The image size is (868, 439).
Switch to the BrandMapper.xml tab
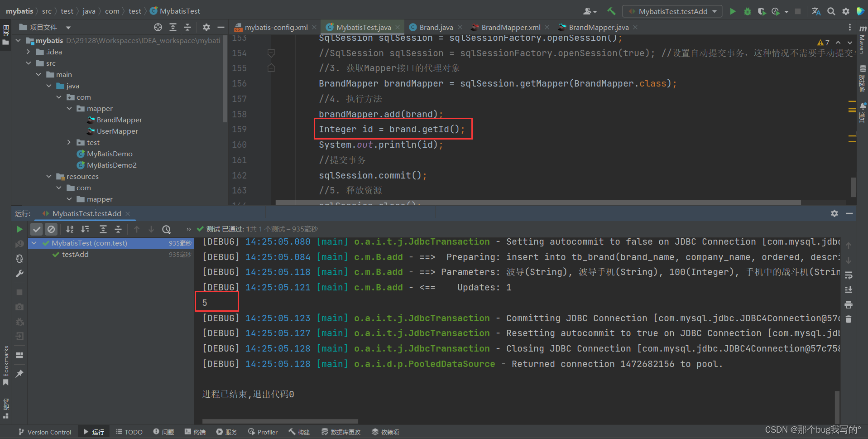pyautogui.click(x=510, y=27)
